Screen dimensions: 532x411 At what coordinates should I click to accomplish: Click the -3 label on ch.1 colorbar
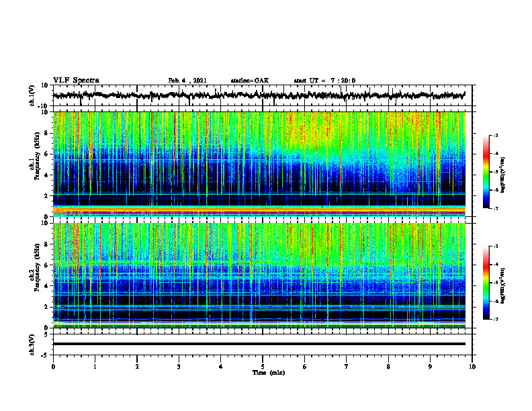click(495, 135)
